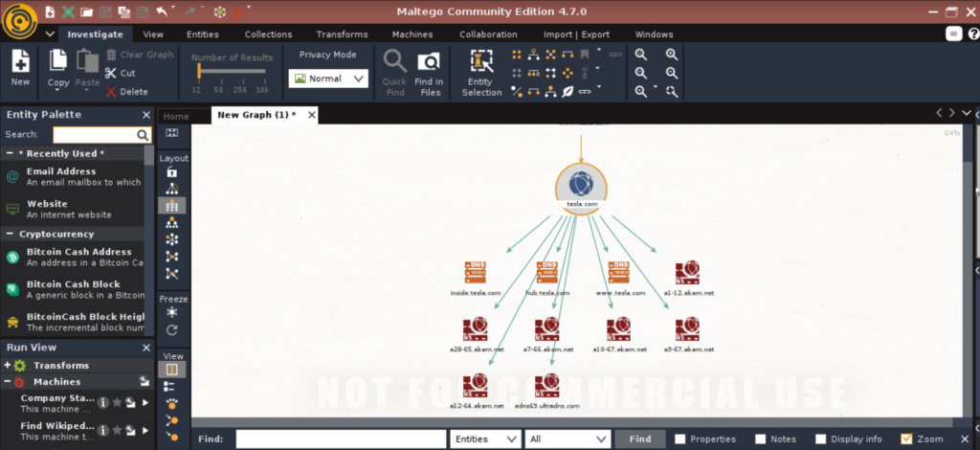980x450 pixels.
Task: Activate the Entity Selection tool
Action: tap(481, 73)
